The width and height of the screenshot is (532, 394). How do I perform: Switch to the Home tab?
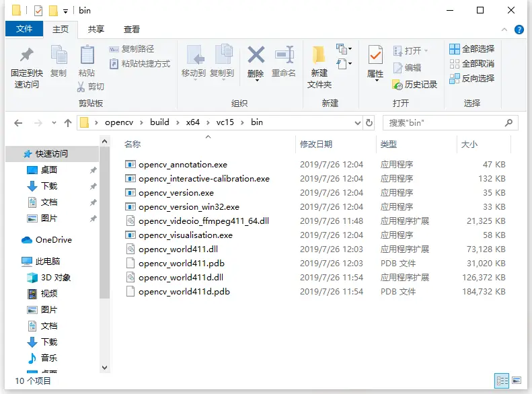pyautogui.click(x=61, y=29)
